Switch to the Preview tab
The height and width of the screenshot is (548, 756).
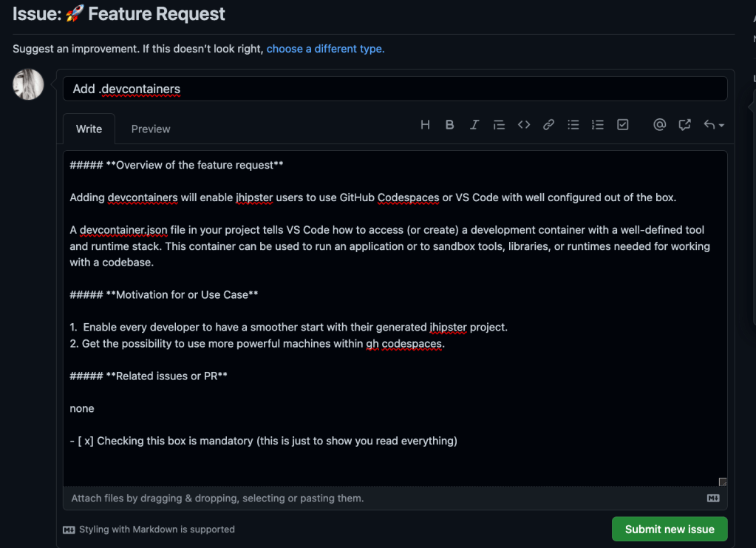151,129
